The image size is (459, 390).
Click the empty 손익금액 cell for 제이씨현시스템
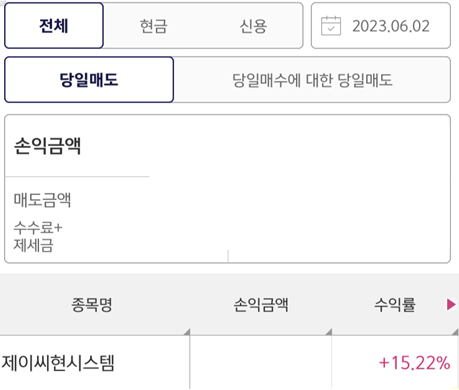click(x=261, y=363)
